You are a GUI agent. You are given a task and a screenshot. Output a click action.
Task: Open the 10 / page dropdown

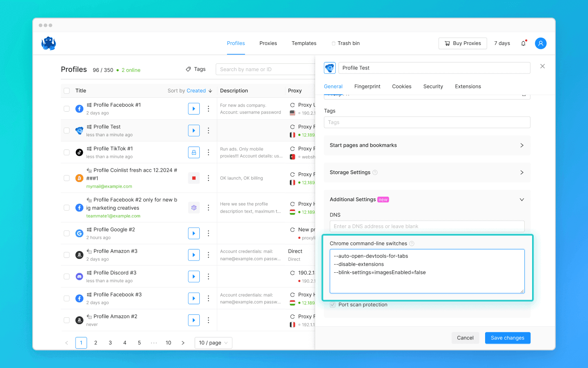click(x=214, y=343)
